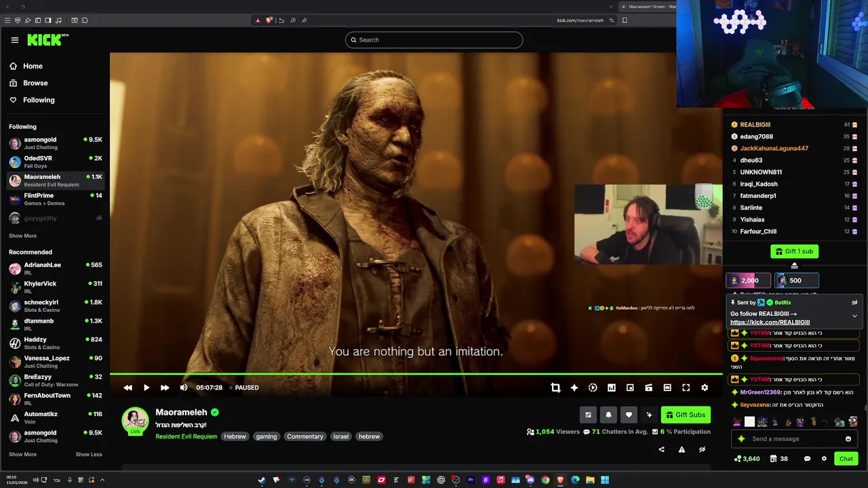
Task: Open Maorameleh profile avatar
Action: 135,421
